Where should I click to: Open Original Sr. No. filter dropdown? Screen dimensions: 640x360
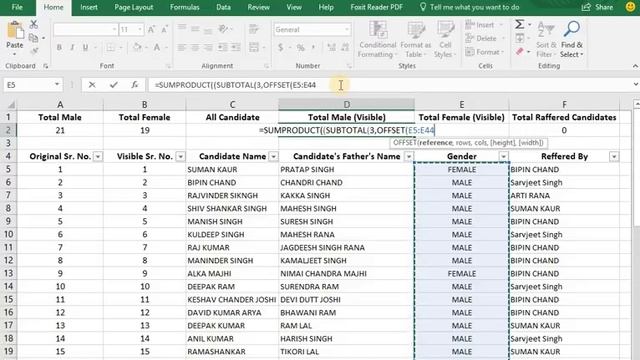[98, 156]
